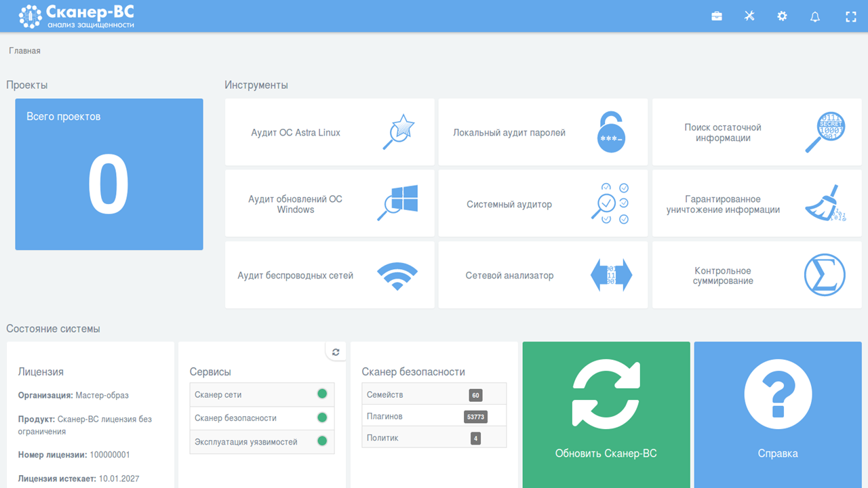Click the Лицензия panel heading
Image resolution: width=868 pixels, height=488 pixels.
pyautogui.click(x=41, y=371)
